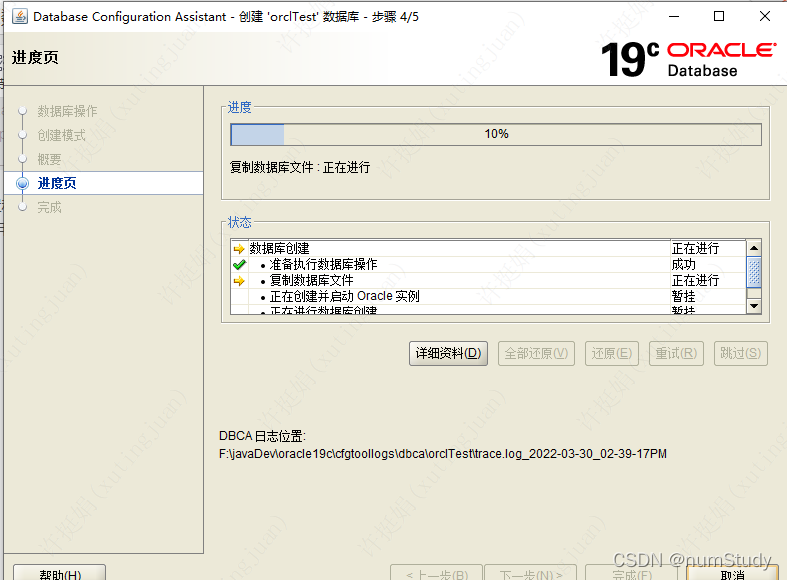Click yellow arrow icon beside 数据库创建
Screen dimensions: 787x580
click(239, 249)
